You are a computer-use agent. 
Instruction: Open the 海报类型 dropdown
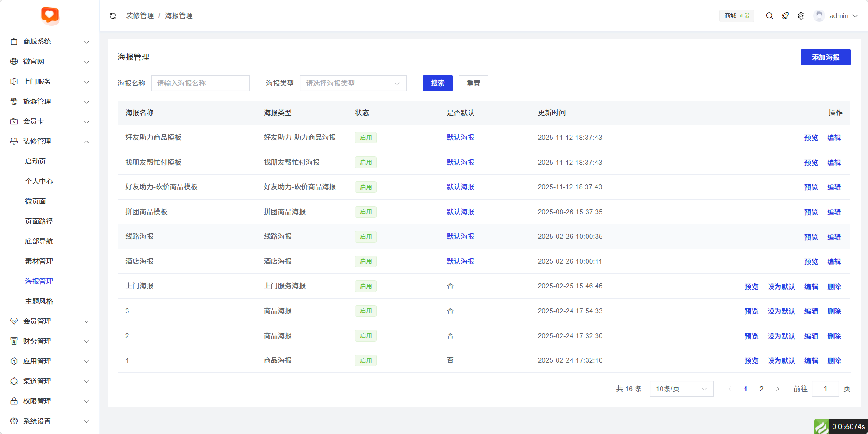pyautogui.click(x=353, y=84)
